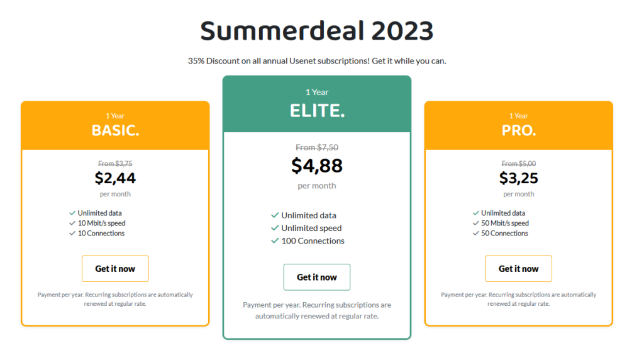This screenshot has width=644, height=360.
Task: Get the Basic plan now
Action: coord(115,269)
